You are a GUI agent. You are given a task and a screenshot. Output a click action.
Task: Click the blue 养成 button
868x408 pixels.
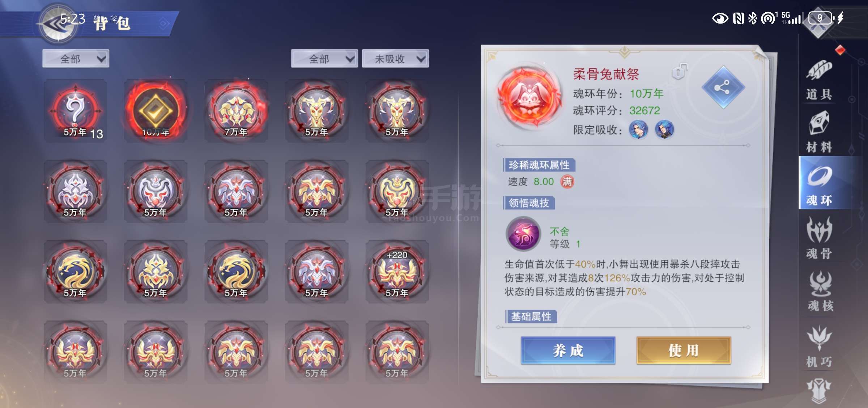coord(568,350)
